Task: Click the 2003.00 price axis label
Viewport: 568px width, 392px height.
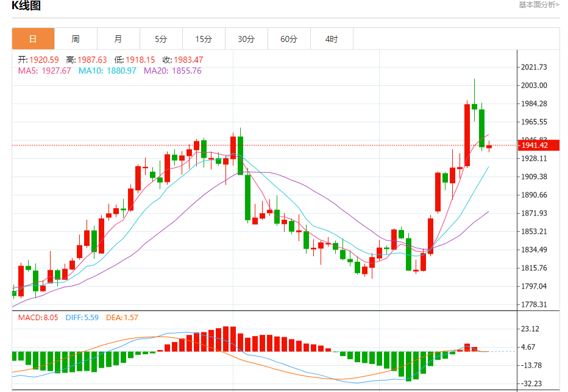Action: 534,85
